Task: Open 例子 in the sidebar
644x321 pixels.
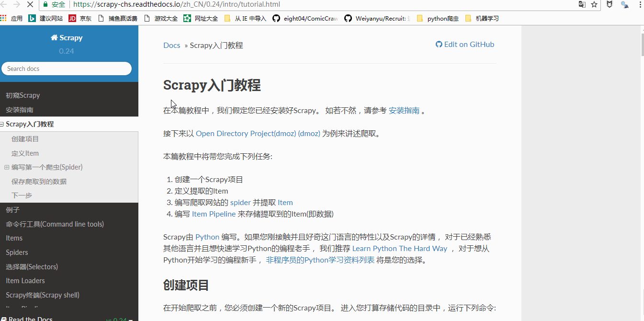Action: coord(13,210)
